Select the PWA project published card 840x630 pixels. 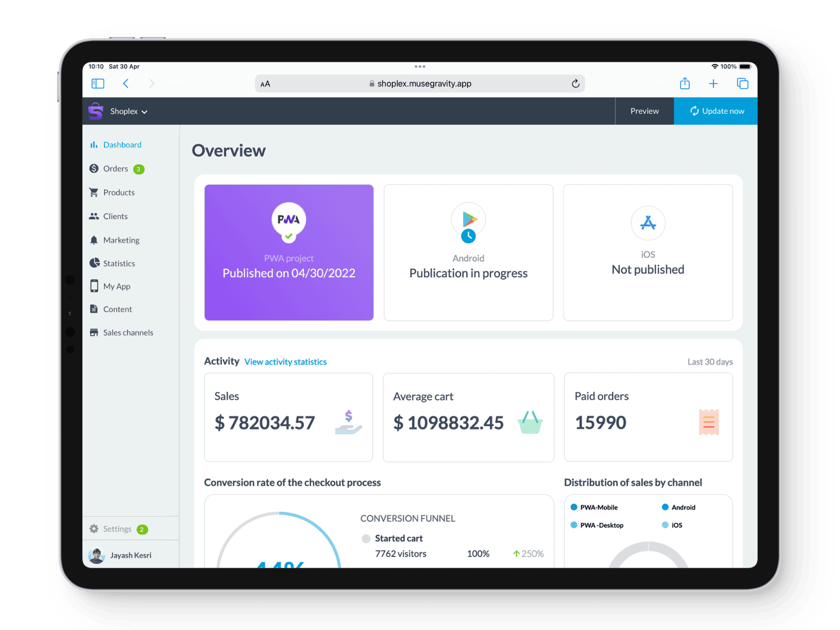[x=289, y=253]
